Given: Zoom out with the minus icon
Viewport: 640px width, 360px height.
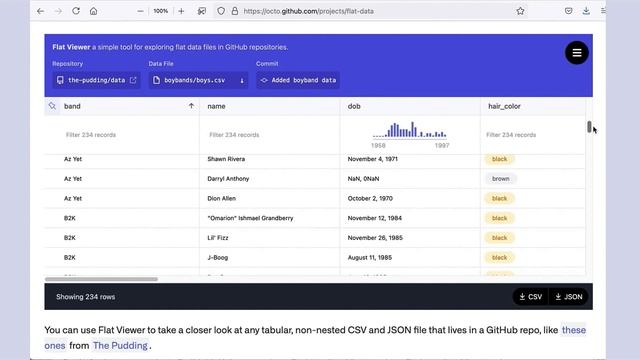Looking at the screenshot, I should click(140, 11).
